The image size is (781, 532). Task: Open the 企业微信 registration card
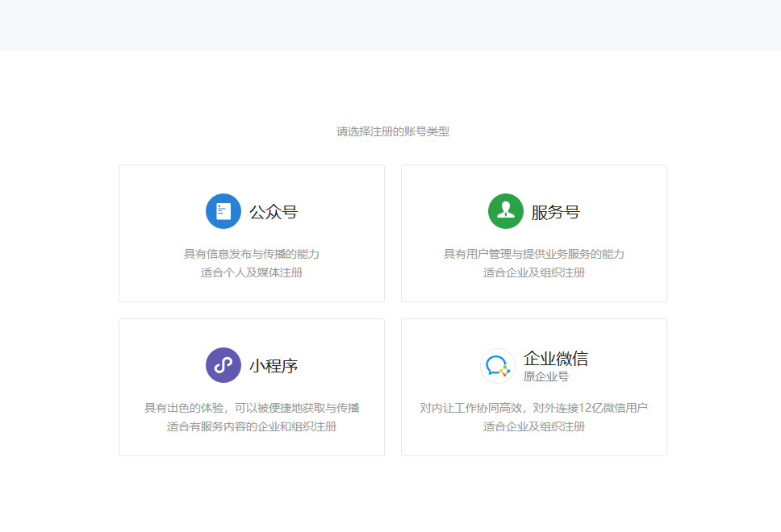(533, 387)
